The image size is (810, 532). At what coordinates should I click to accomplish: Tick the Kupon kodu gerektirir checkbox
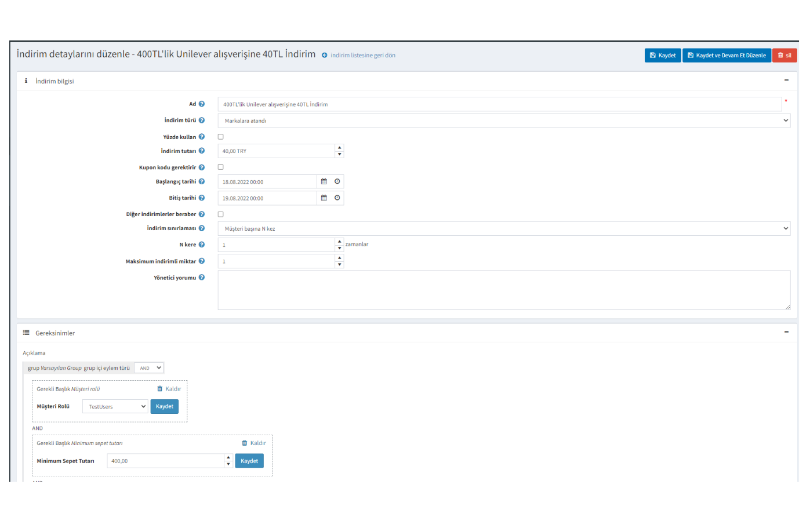click(x=220, y=167)
